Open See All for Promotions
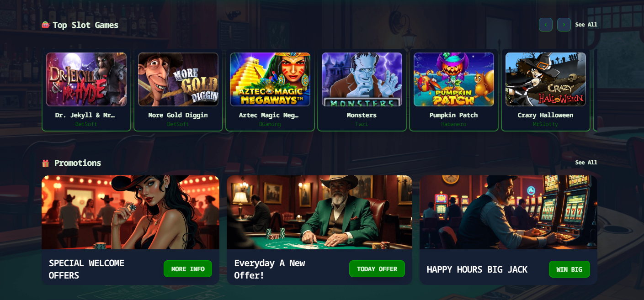644x300 pixels. [x=586, y=163]
